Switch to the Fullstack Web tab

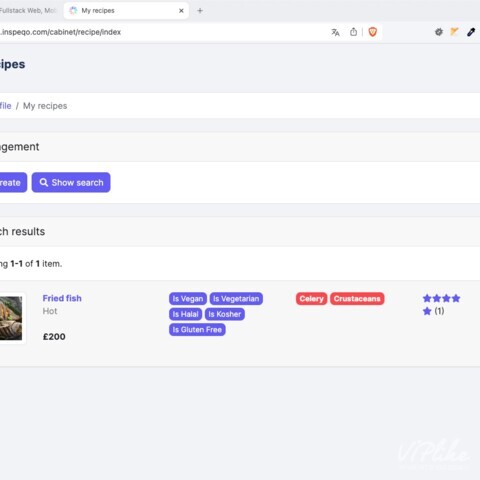click(29, 11)
